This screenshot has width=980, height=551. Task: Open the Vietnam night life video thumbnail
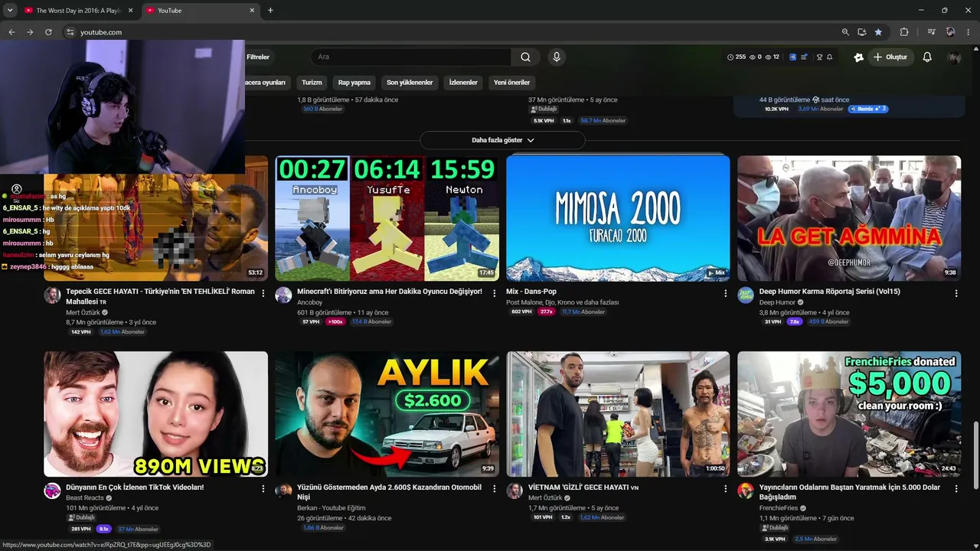click(618, 414)
